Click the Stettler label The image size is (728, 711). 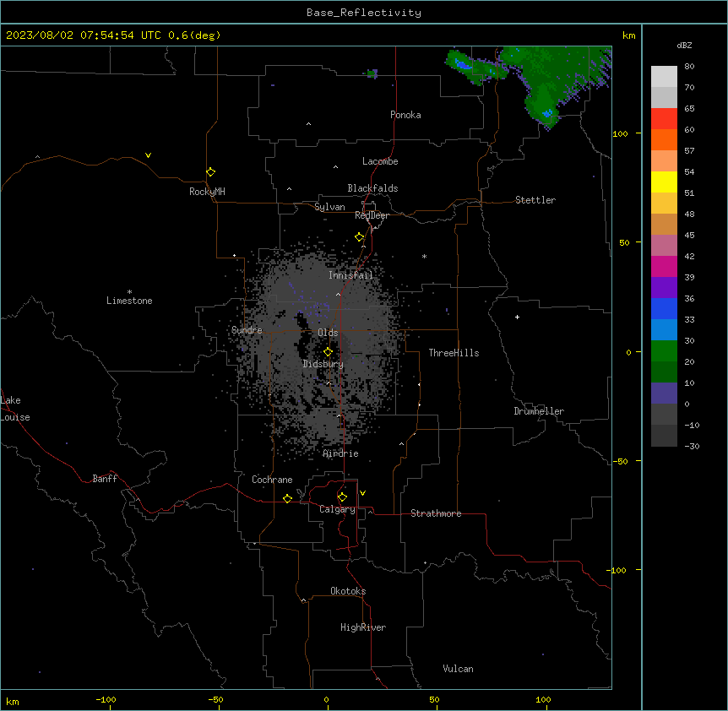535,200
